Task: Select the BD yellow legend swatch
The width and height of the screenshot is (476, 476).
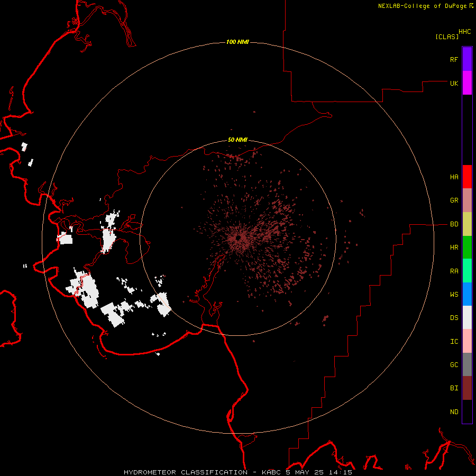Action: [x=467, y=224]
